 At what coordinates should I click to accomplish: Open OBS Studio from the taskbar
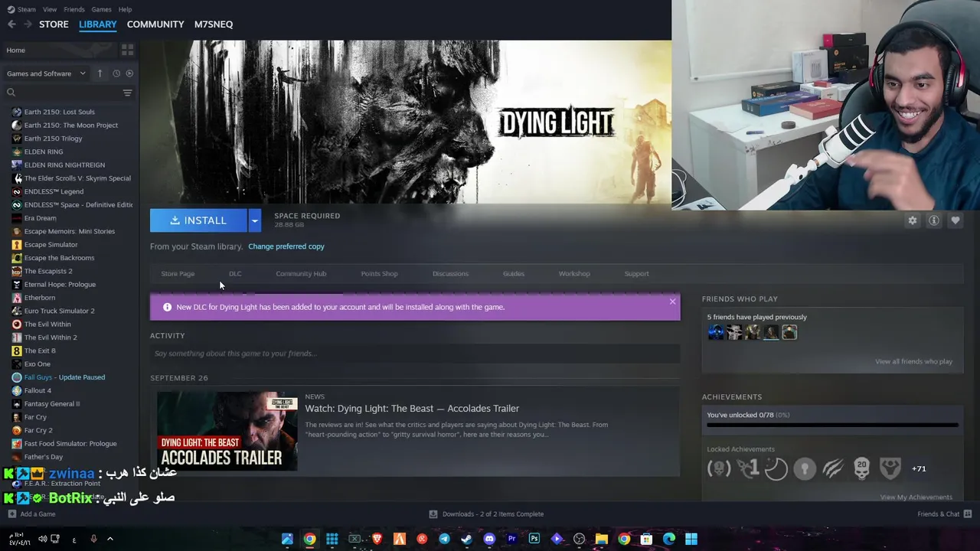pyautogui.click(x=580, y=539)
